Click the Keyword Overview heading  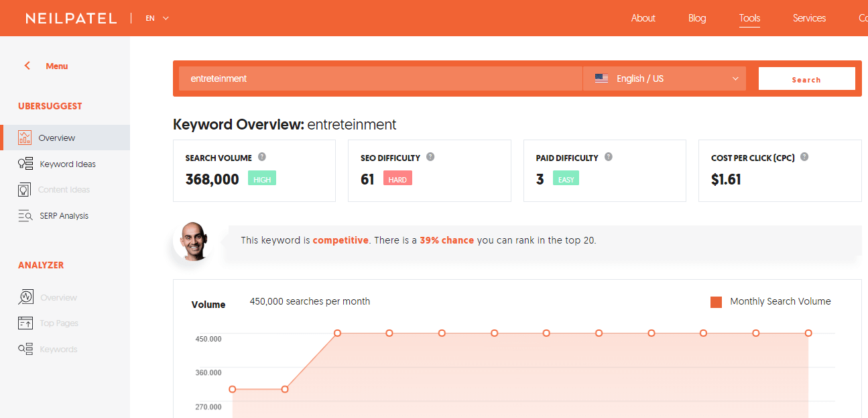click(285, 124)
